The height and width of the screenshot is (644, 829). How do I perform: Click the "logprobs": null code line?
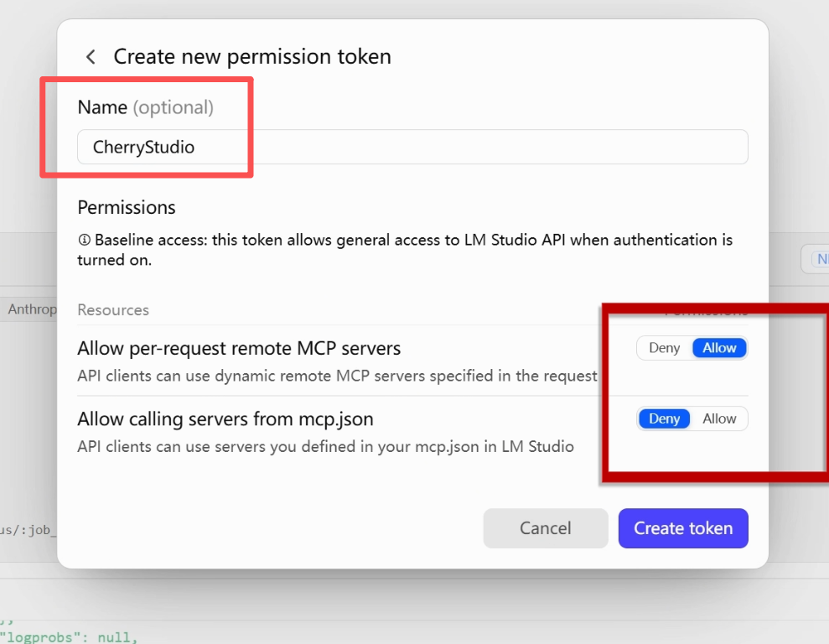[x=69, y=637]
